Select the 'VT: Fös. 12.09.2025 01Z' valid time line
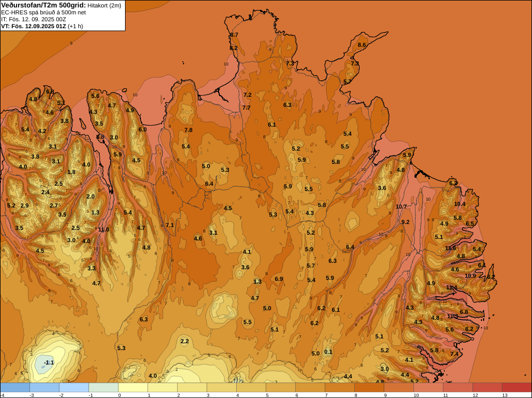Image resolution: width=532 pixels, height=398 pixels. pos(34,26)
